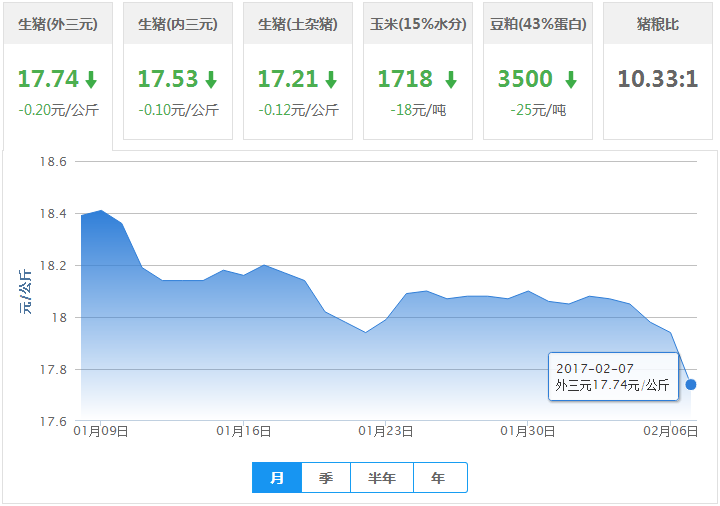Click down arrow beside 3500 soybean meal
The image size is (720, 506).
pyautogui.click(x=570, y=80)
